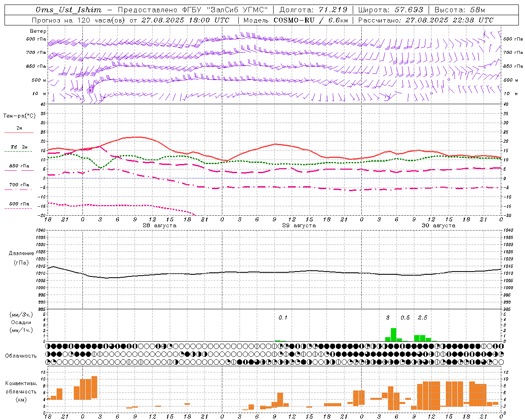Click the small green bar under 0.1
The image size is (525, 420).
[x=277, y=340]
